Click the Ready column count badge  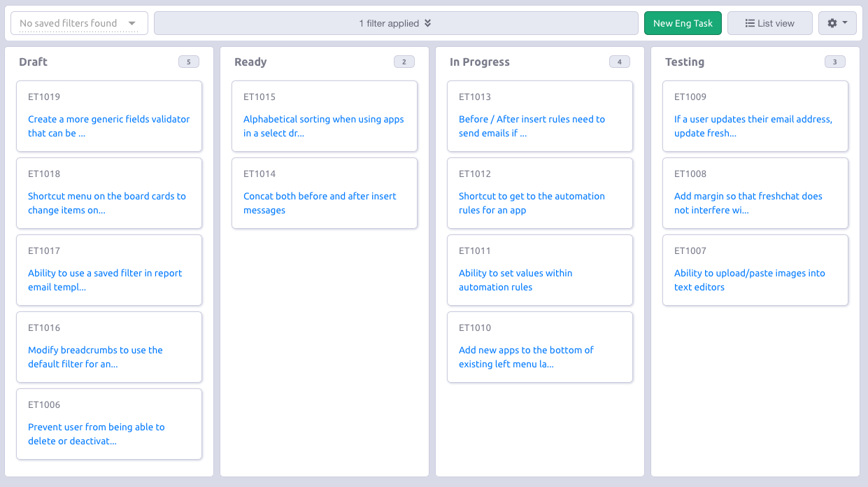404,62
